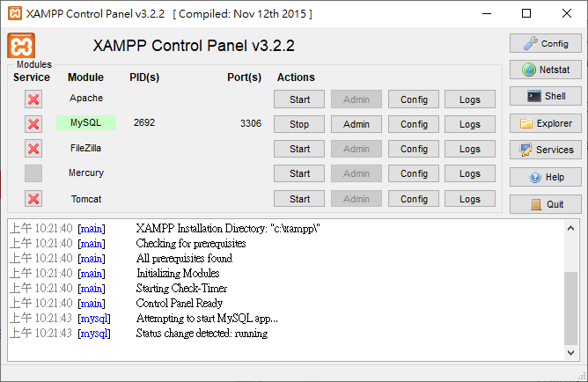The width and height of the screenshot is (588, 382).
Task: Open the Apache Logs menu
Action: click(470, 99)
